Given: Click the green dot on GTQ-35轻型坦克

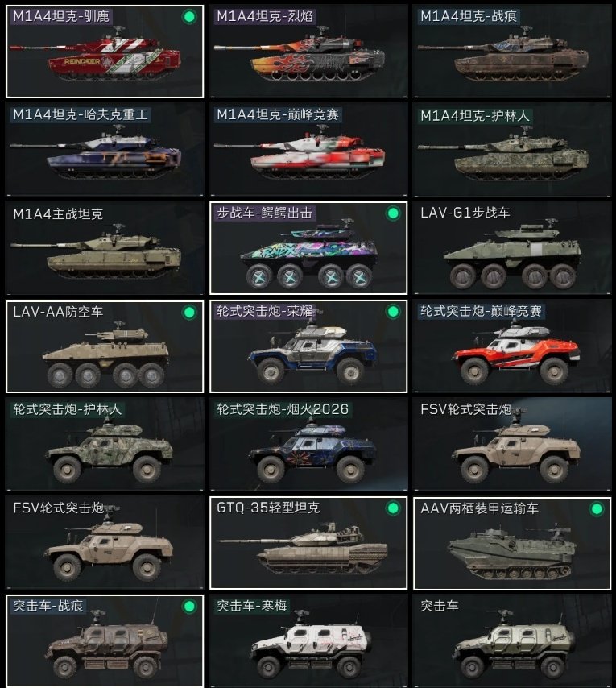Looking at the screenshot, I should point(393,508).
